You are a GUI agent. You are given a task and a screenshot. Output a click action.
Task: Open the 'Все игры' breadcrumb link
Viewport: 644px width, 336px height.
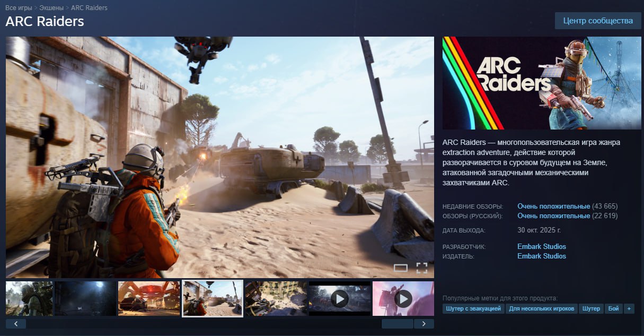pos(19,8)
